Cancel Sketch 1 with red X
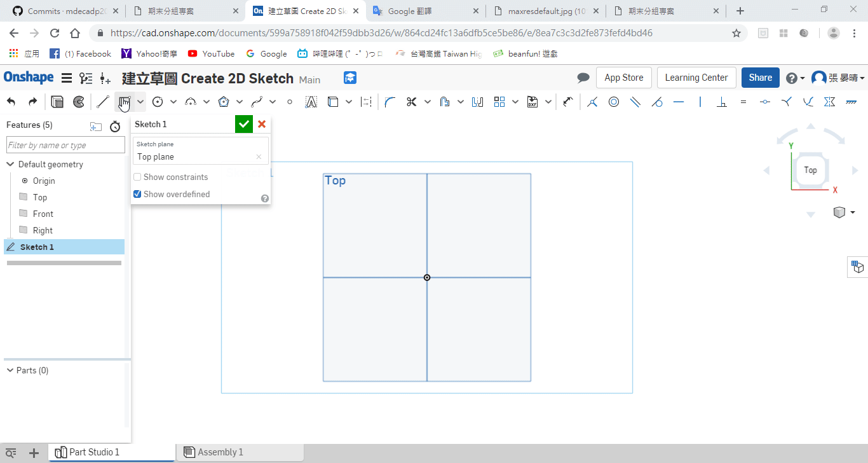The image size is (868, 463). point(262,124)
